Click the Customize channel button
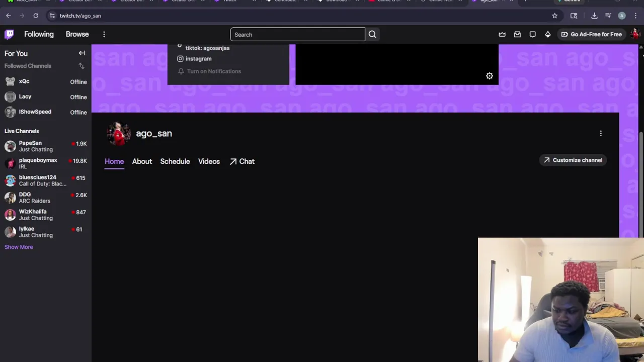The height and width of the screenshot is (362, 644). click(573, 160)
